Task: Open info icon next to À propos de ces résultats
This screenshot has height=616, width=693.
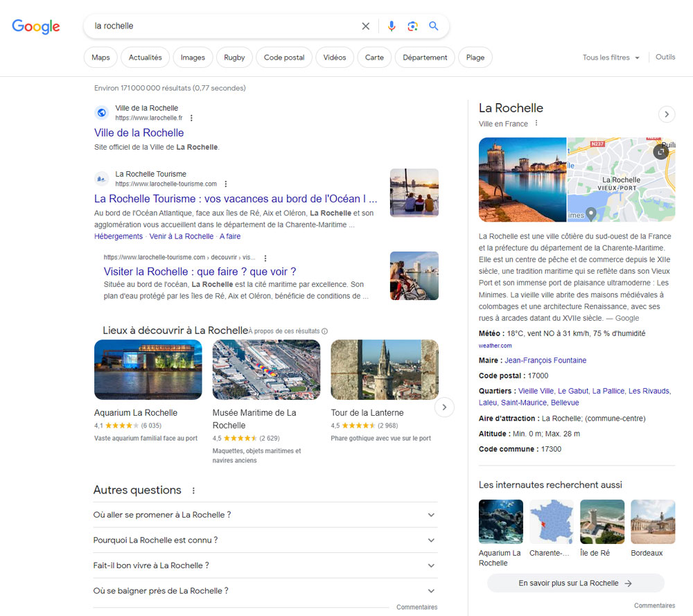Action: point(325,331)
